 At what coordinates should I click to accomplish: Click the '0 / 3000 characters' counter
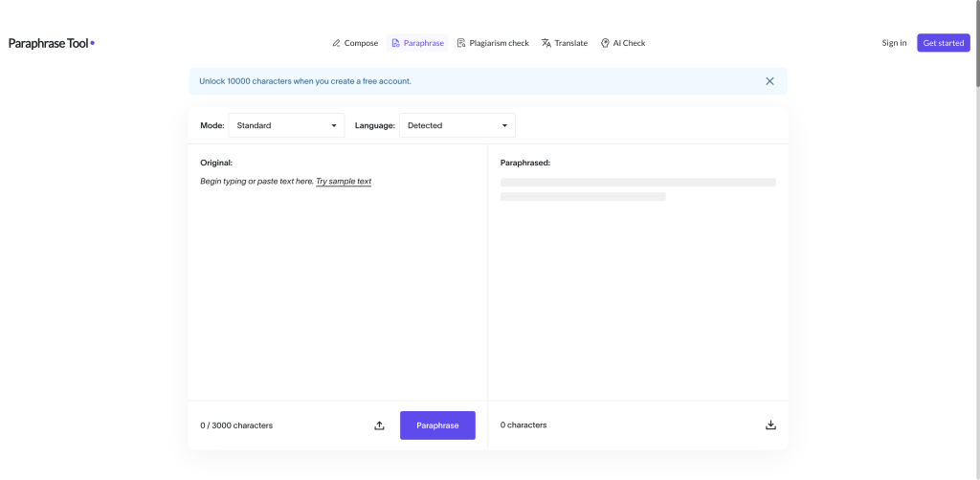coord(236,425)
